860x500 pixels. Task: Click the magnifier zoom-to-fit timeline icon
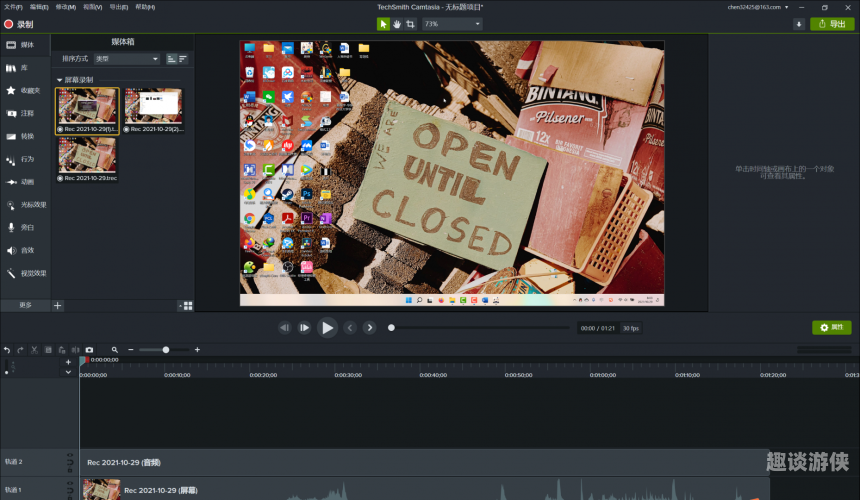coord(115,350)
